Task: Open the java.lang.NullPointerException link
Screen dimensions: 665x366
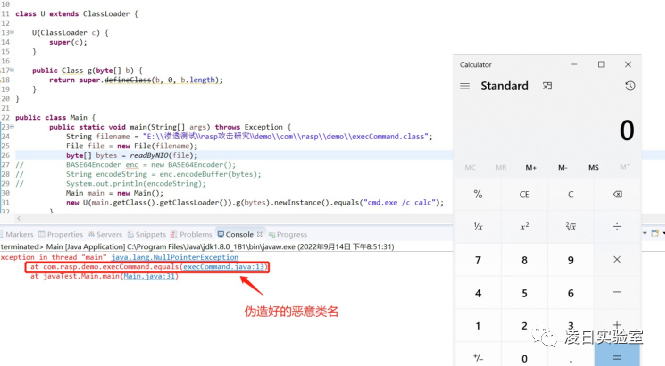Action: tap(175, 257)
